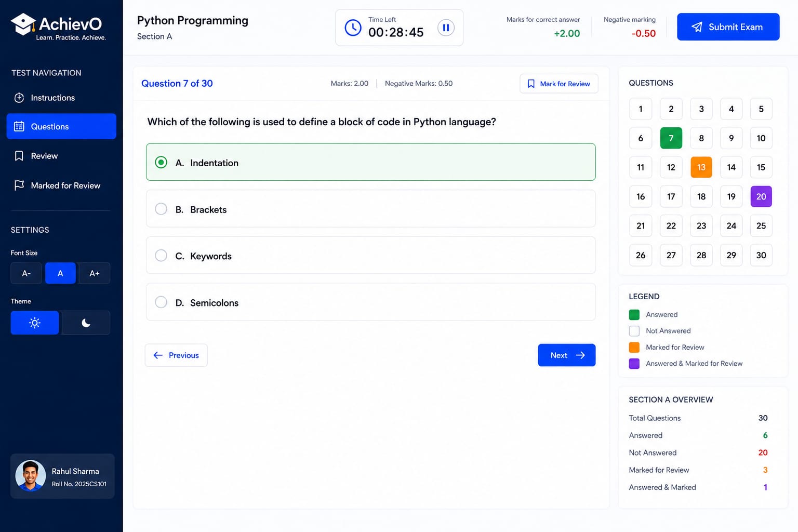Screen dimensions: 798x532
Task: Select option C Keywords radio button
Action: [x=161, y=256]
